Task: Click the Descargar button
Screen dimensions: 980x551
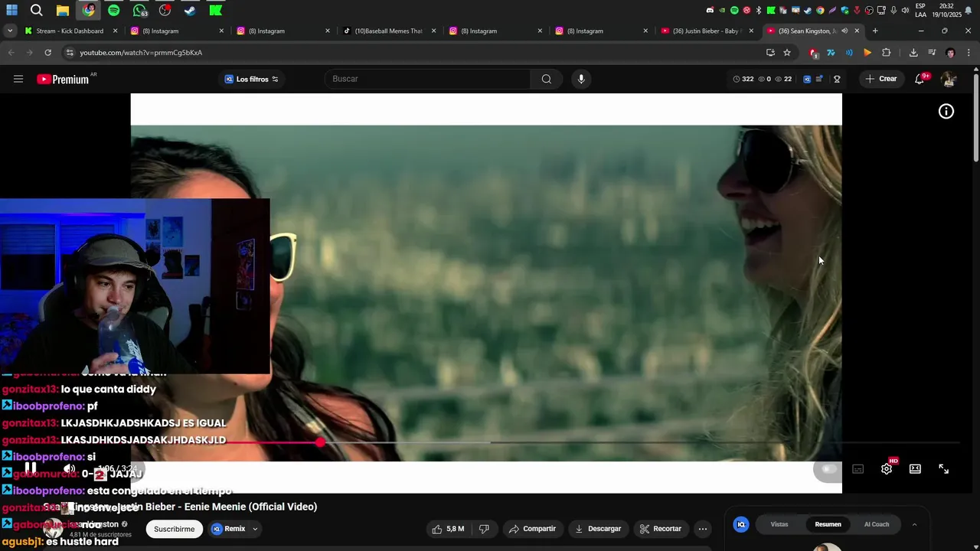Action: [x=598, y=529]
